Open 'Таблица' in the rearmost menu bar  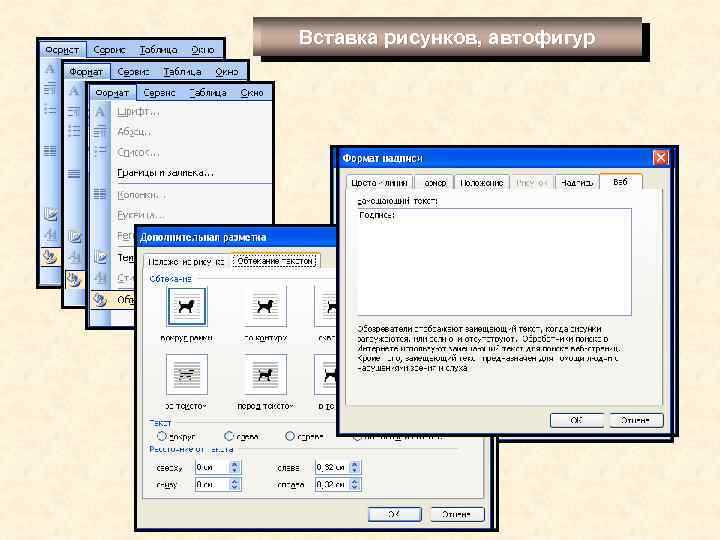158,50
